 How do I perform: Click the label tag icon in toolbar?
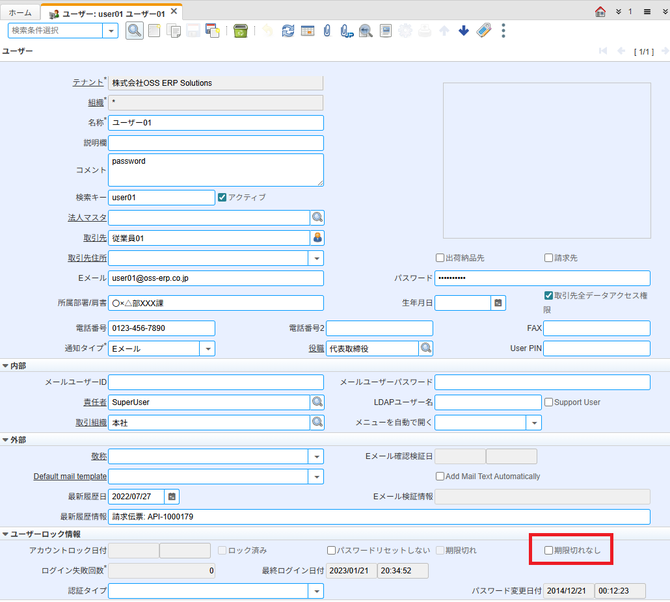(x=484, y=31)
